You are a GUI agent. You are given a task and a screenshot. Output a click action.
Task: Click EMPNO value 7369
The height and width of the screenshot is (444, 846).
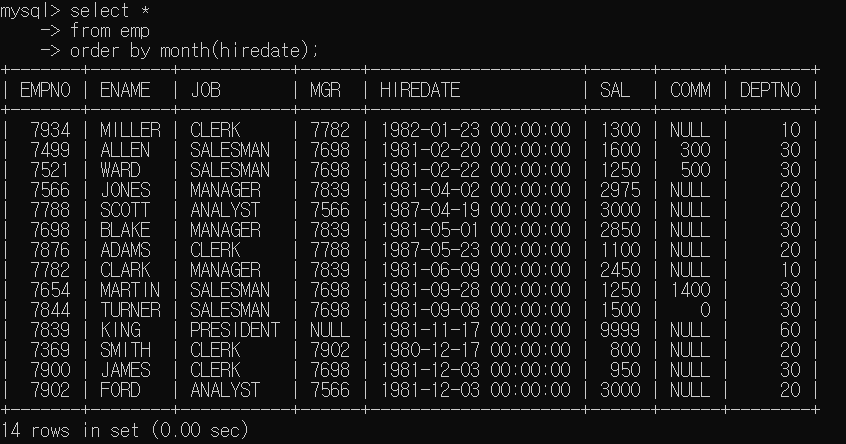coord(50,350)
